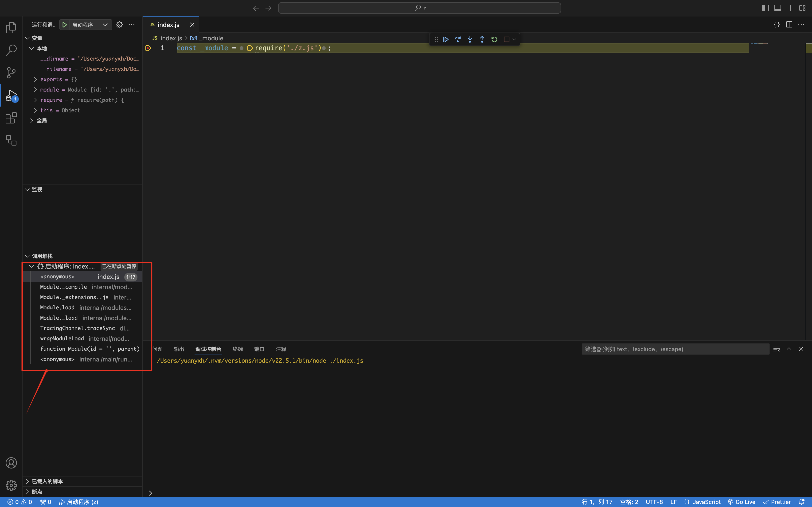Click Go Live in status bar
Screen dimensions: 812x507
(742, 502)
